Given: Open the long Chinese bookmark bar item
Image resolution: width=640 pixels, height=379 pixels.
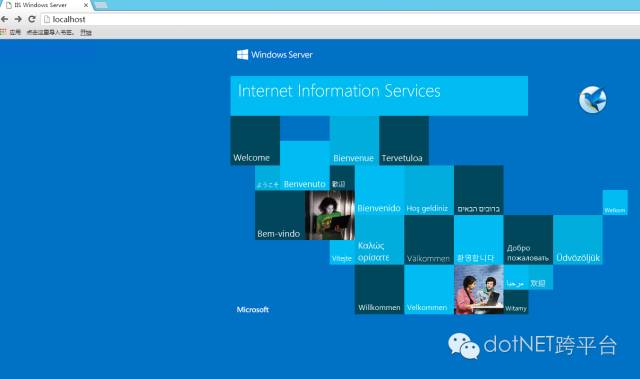Looking at the screenshot, I should tap(50, 32).
